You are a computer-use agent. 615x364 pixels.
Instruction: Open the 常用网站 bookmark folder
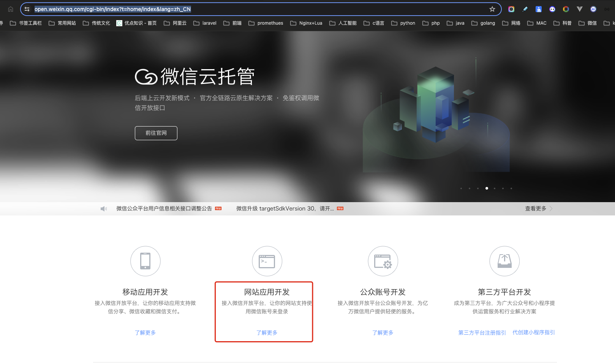pyautogui.click(x=62, y=23)
